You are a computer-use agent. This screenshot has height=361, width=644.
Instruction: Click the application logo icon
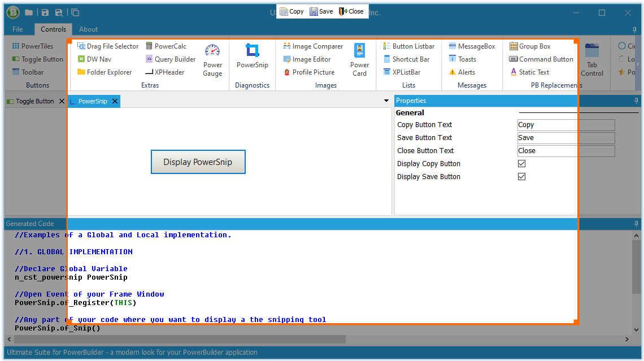(x=13, y=12)
